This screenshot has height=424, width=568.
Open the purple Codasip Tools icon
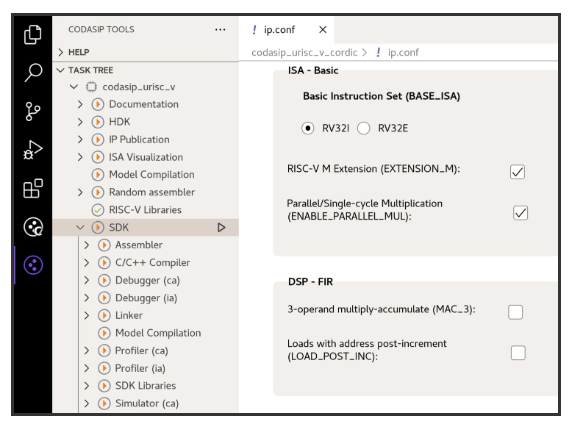pos(33,265)
